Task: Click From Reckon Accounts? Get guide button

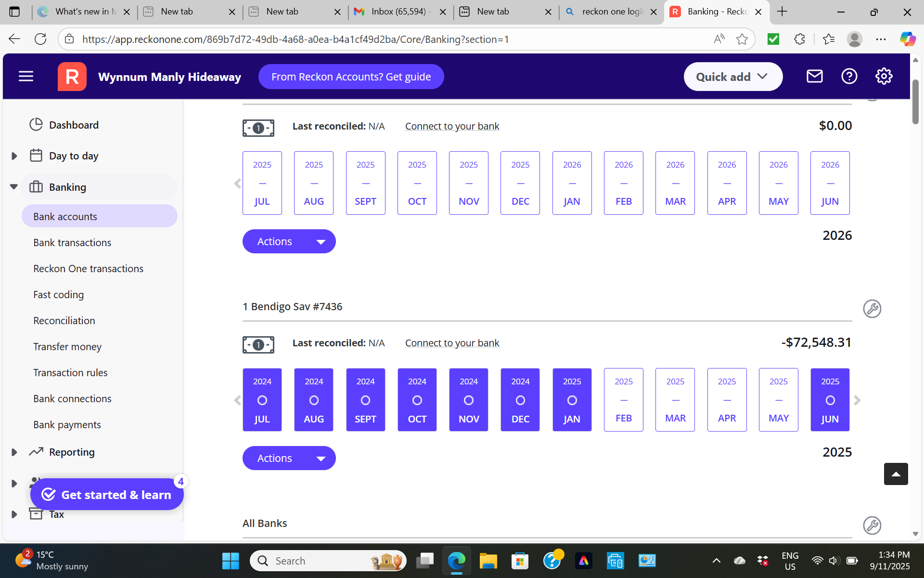Action: pyautogui.click(x=351, y=77)
